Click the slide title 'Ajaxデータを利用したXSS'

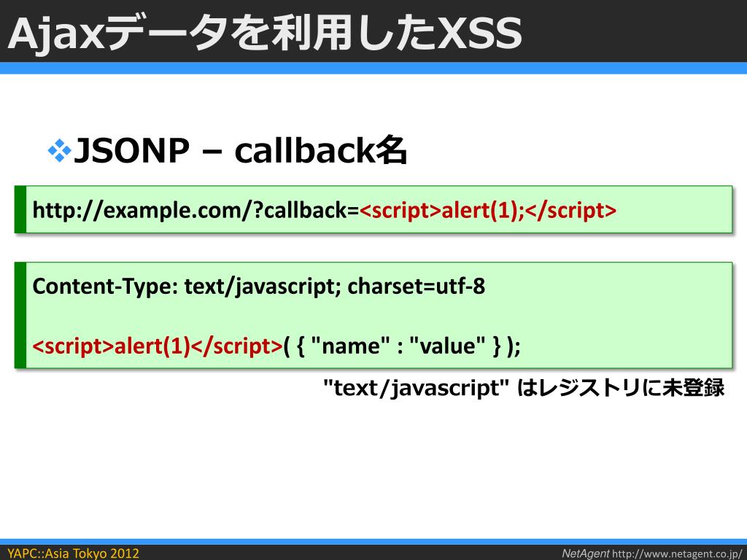pos(265,34)
